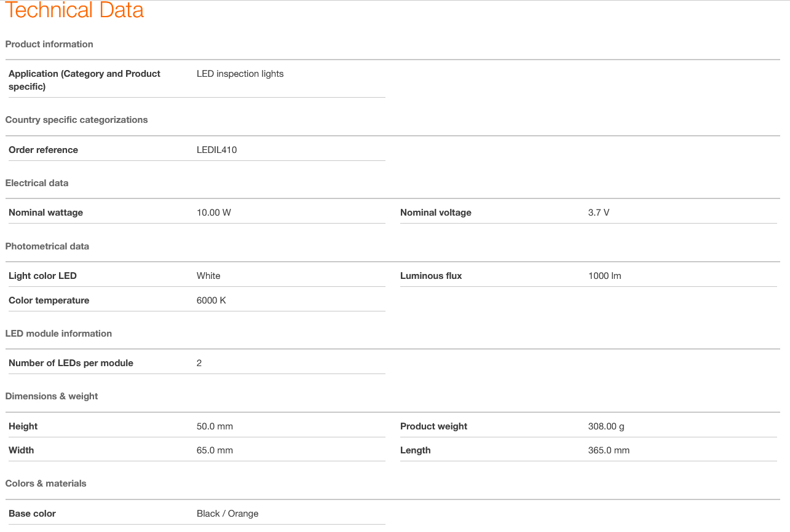Image resolution: width=790 pixels, height=532 pixels.
Task: Click the Dimensions & weight section header
Action: tap(52, 396)
